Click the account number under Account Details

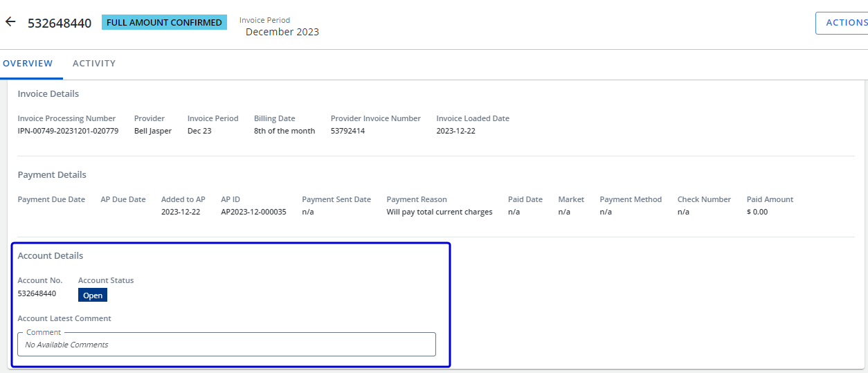pyautogui.click(x=37, y=293)
